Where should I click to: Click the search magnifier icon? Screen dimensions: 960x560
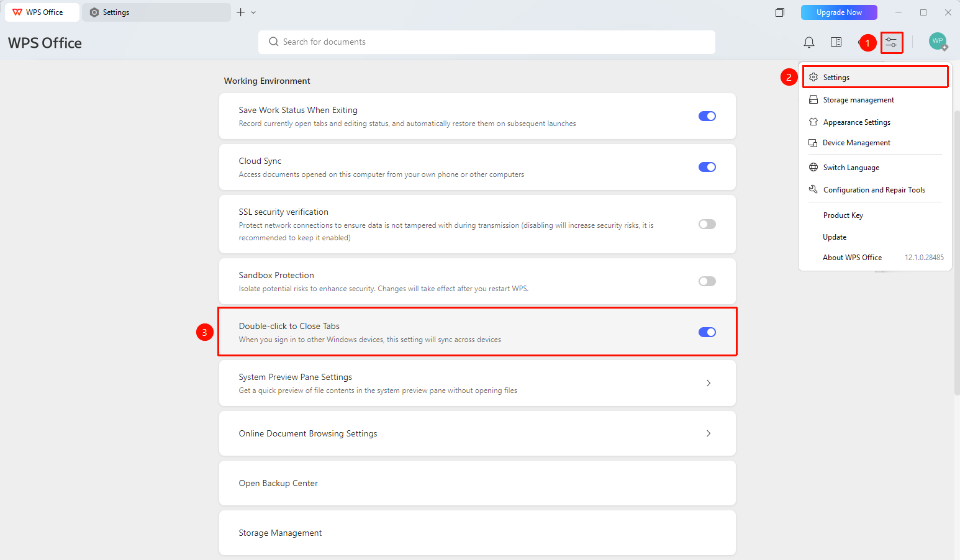coord(273,42)
